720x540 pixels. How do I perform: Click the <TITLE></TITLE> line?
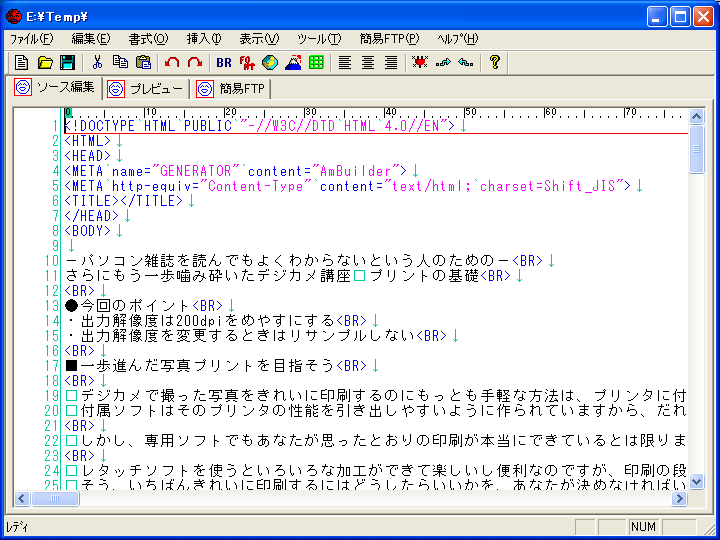[x=124, y=201]
